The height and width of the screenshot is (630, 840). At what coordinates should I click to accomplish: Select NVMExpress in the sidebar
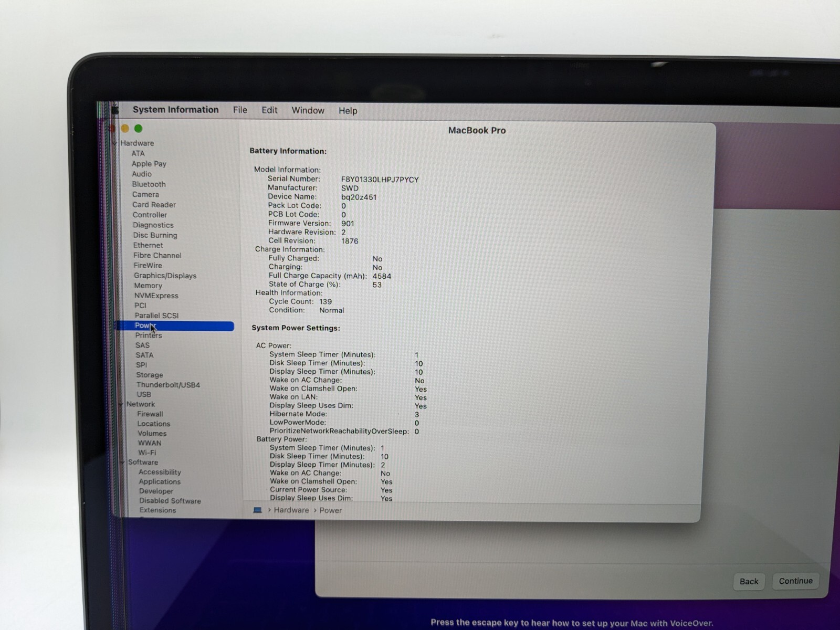(156, 296)
